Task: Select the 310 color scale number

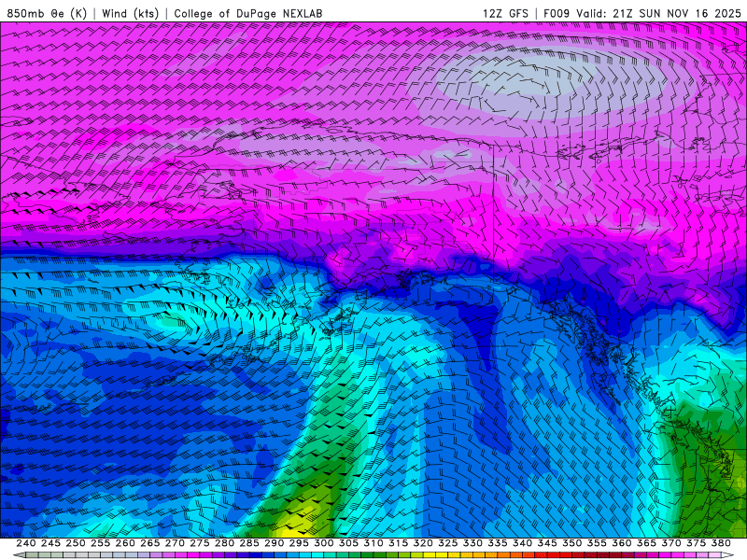Action: (x=373, y=543)
